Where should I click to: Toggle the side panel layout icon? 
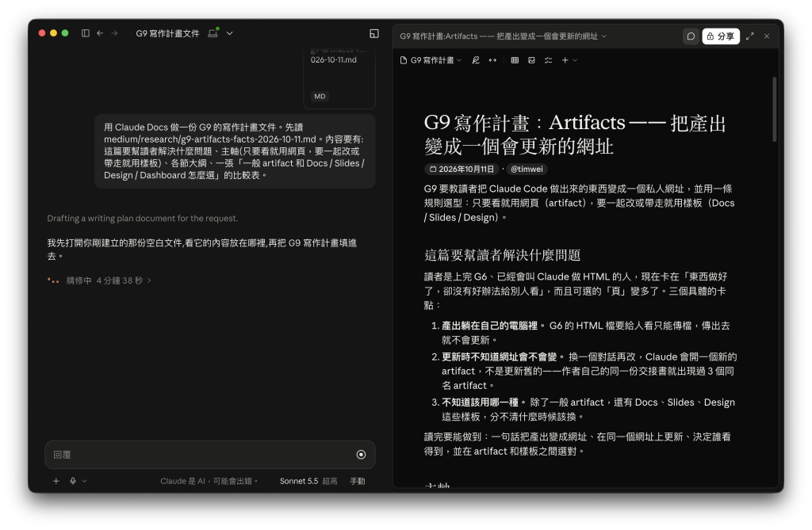(374, 33)
